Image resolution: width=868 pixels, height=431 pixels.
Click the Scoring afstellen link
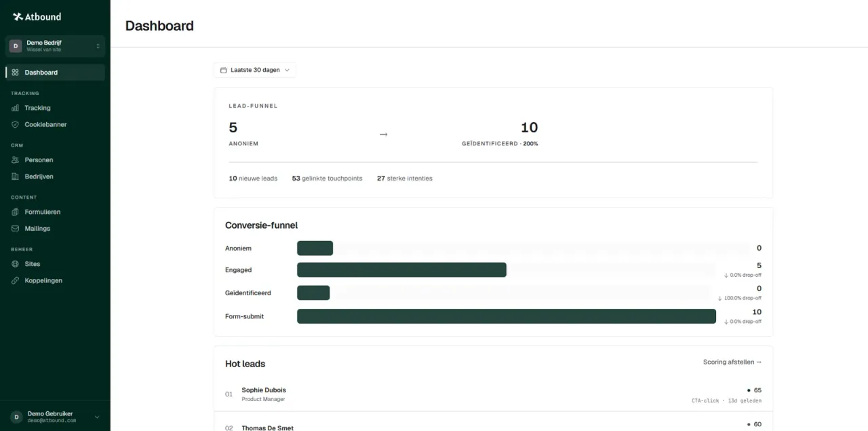pos(732,362)
